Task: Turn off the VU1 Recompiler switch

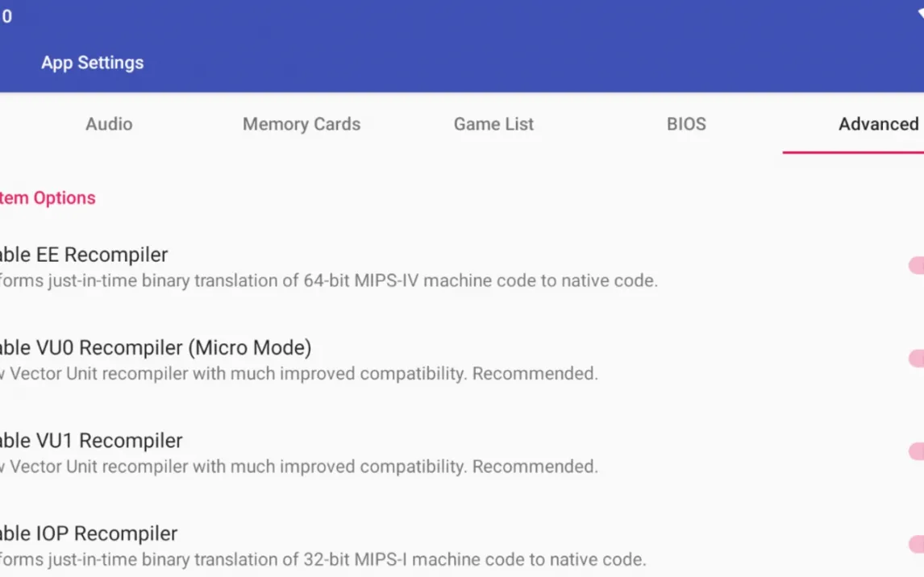Action: click(916, 451)
